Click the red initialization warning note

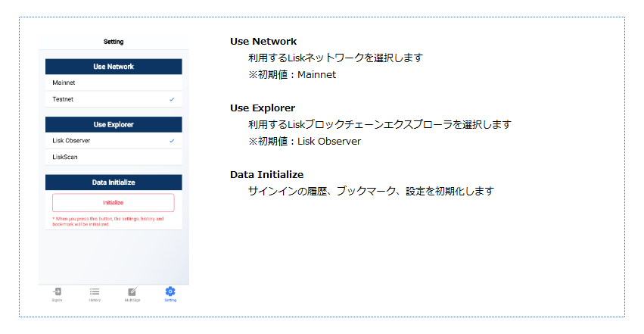(x=108, y=221)
